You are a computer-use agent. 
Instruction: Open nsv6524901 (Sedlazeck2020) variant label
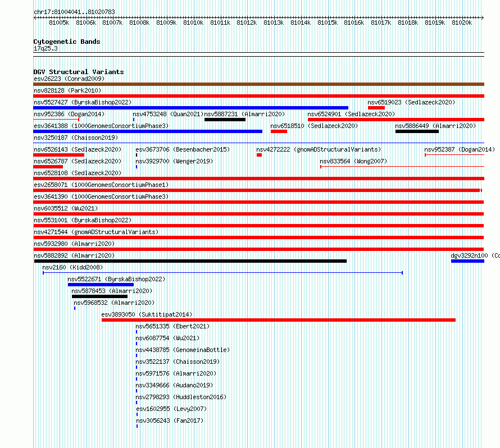pos(351,114)
